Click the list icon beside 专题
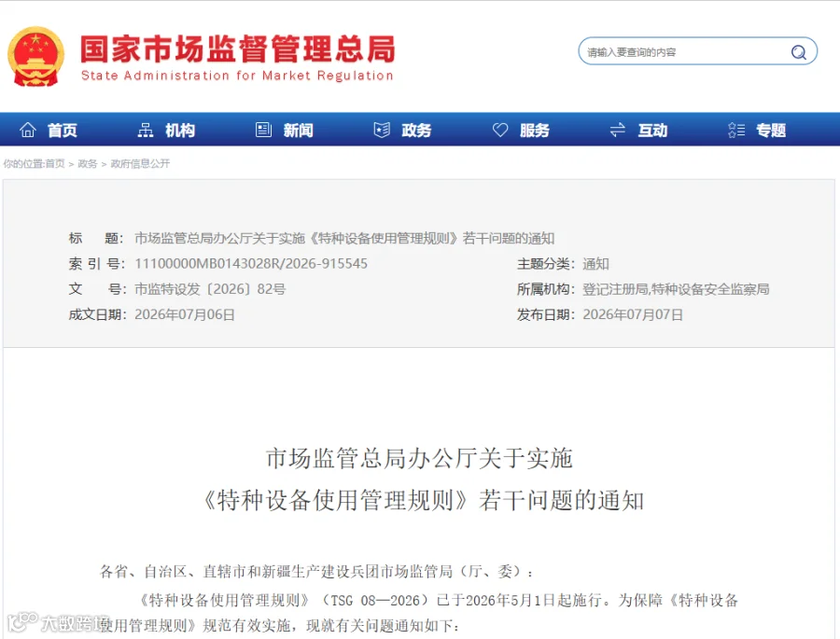This screenshot has height=639, width=840. [736, 130]
